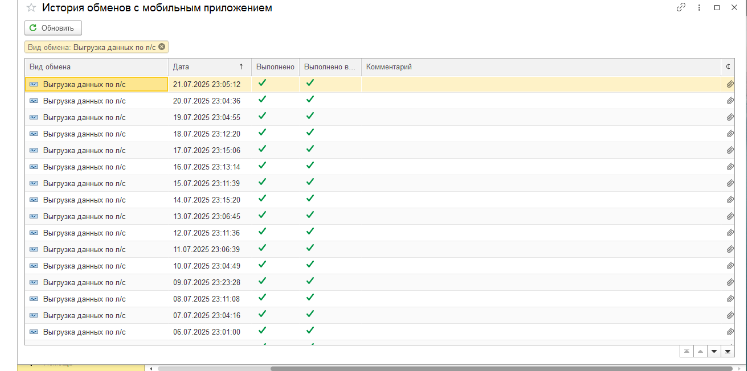Click the attachment icon on the 06.07.2025 row

[730, 332]
